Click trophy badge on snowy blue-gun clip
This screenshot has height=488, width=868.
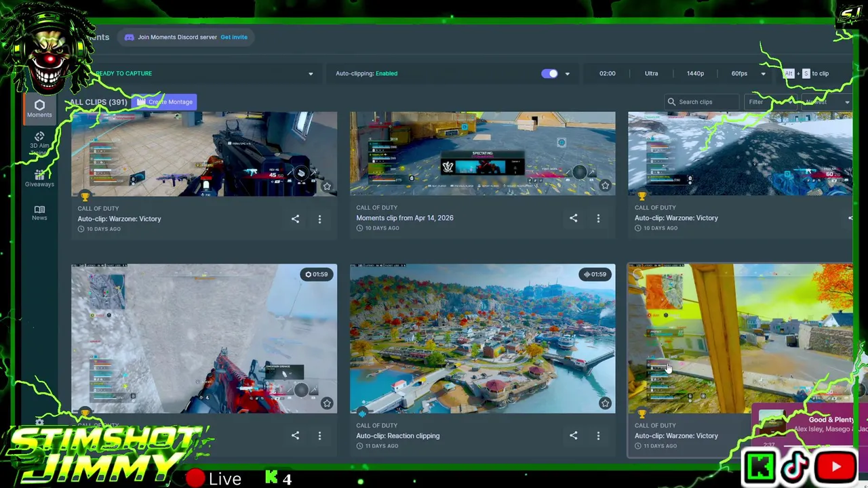pos(642,197)
